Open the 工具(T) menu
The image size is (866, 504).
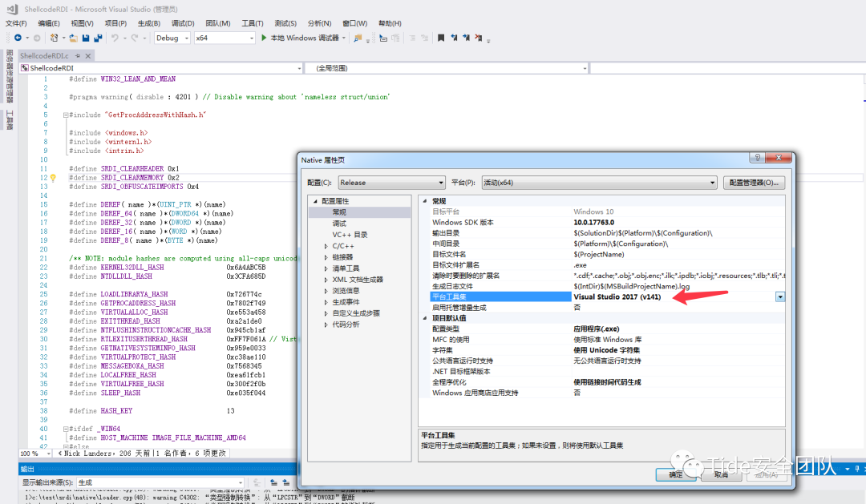tap(253, 23)
